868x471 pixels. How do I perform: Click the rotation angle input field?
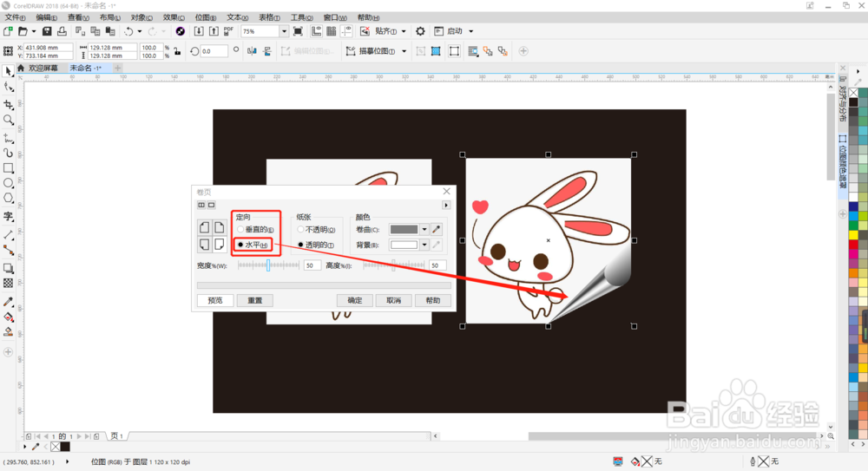tap(214, 51)
